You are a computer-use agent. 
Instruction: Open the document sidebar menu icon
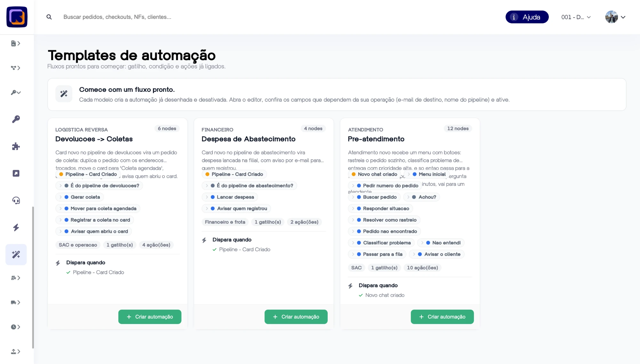click(x=16, y=44)
